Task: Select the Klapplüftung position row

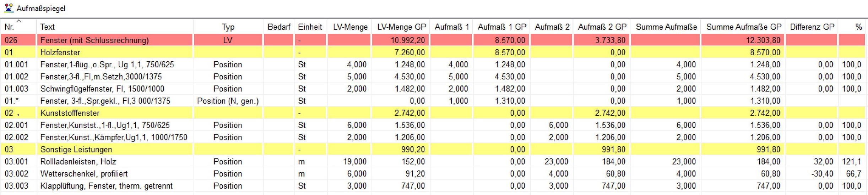Action: (106, 186)
